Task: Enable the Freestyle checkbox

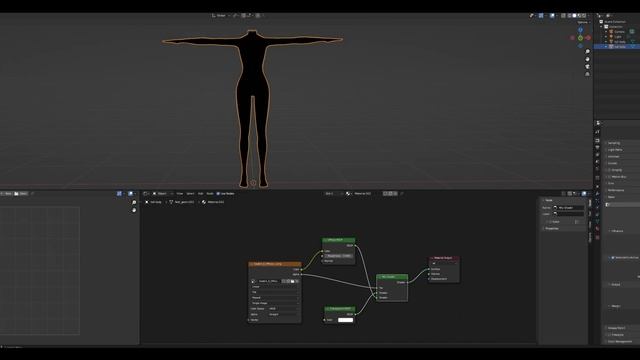Action: pyautogui.click(x=609, y=335)
